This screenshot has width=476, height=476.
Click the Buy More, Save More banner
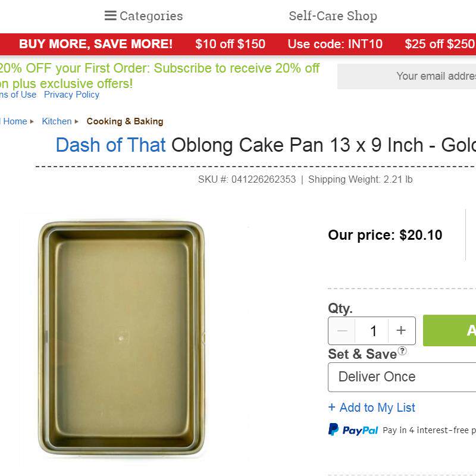[x=95, y=44]
